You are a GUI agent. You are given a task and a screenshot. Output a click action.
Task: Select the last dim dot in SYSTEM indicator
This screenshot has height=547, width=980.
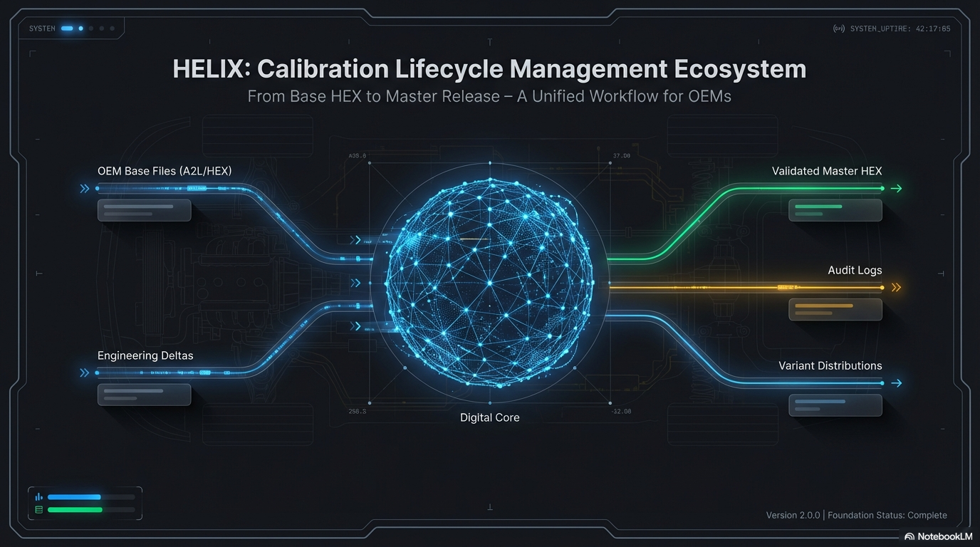[x=112, y=28]
